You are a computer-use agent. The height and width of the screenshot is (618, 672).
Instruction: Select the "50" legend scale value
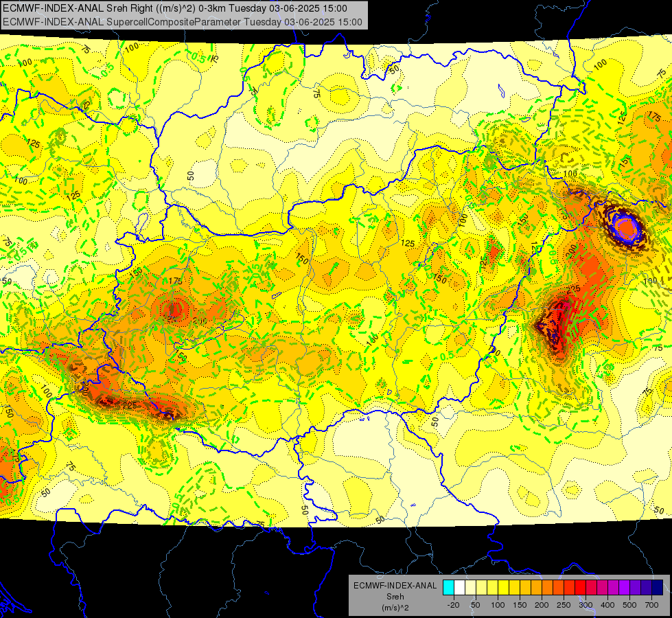click(x=476, y=605)
